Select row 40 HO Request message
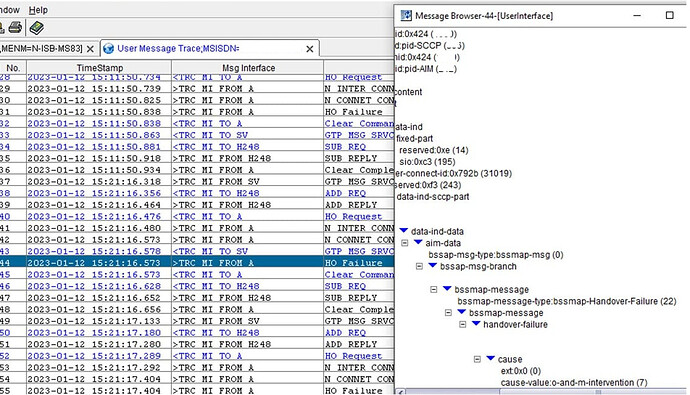 click(197, 216)
